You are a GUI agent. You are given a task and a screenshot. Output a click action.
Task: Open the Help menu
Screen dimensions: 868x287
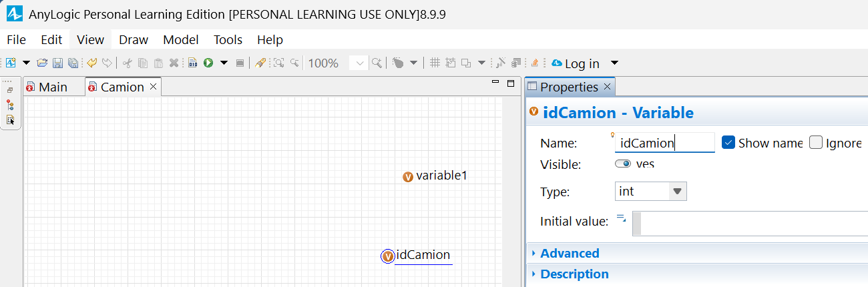[x=270, y=39]
